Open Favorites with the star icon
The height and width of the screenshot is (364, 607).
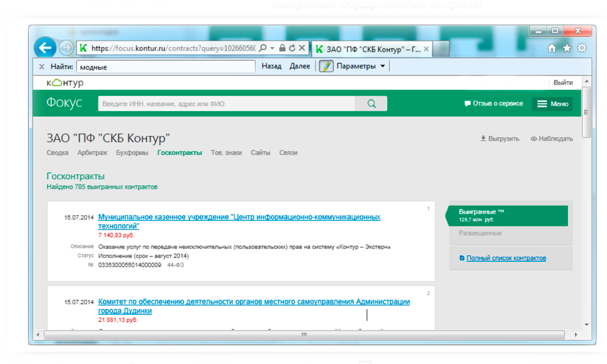pyautogui.click(x=567, y=48)
